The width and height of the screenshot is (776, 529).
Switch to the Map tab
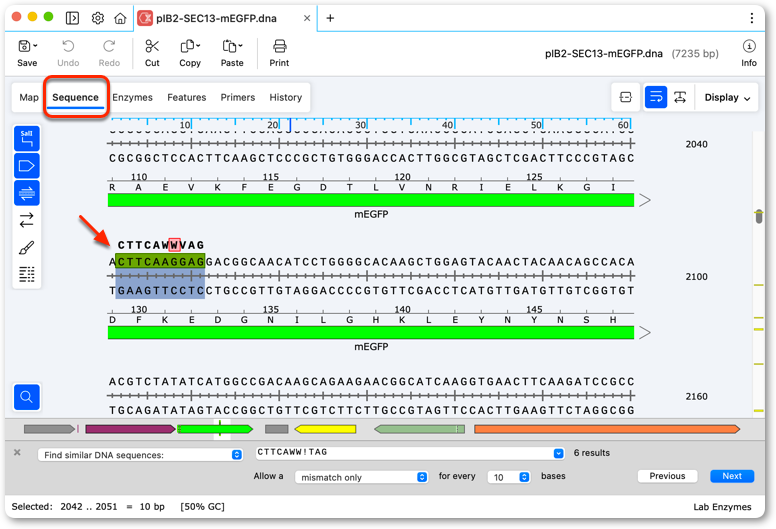29,97
